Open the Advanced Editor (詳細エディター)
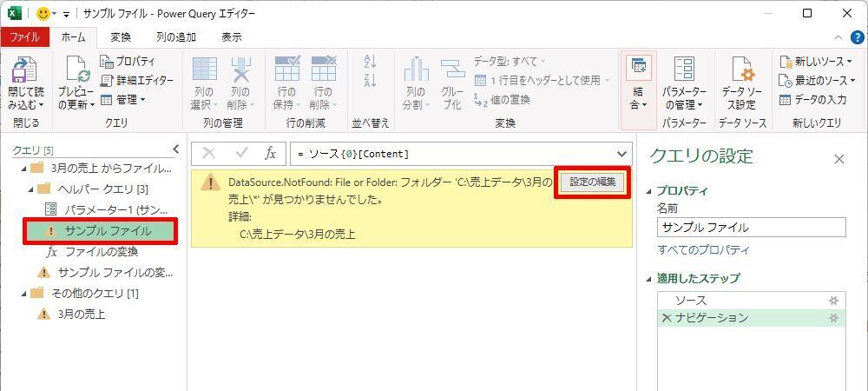This screenshot has width=868, height=391. point(137,80)
